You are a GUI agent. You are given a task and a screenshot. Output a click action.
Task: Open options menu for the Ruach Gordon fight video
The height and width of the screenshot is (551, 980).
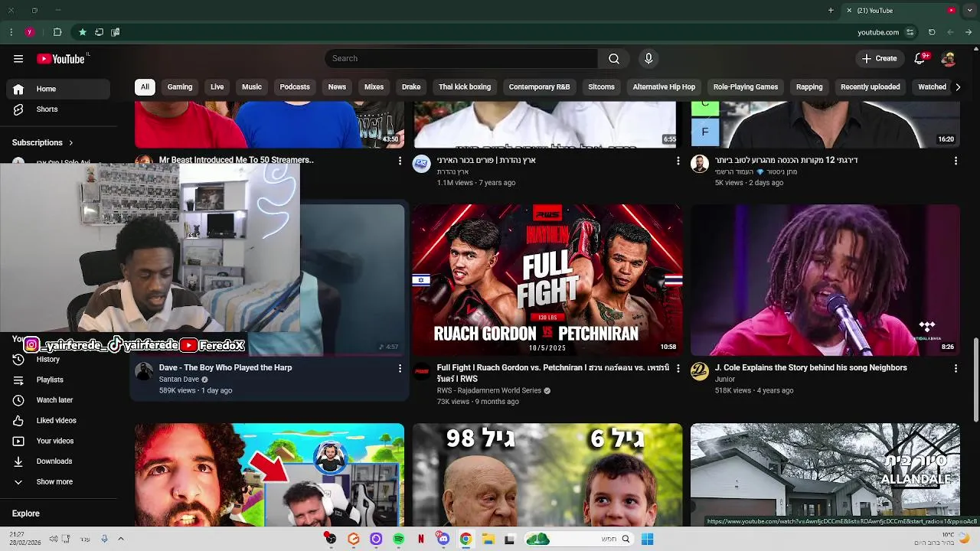(678, 368)
